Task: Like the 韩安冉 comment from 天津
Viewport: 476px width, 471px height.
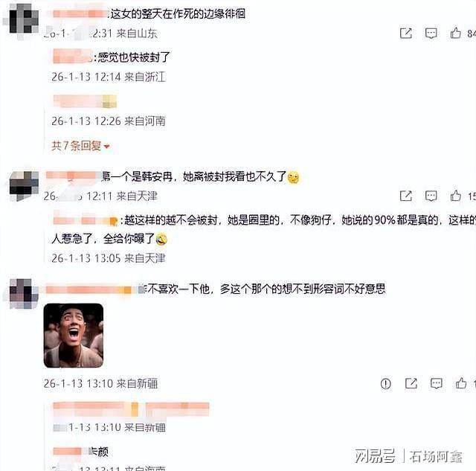Action: 455,196
